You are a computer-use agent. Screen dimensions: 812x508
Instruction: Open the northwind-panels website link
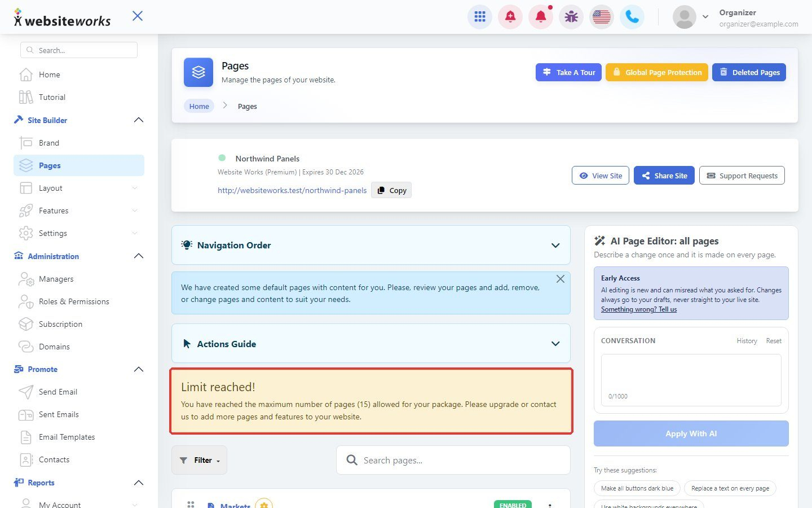pos(292,190)
